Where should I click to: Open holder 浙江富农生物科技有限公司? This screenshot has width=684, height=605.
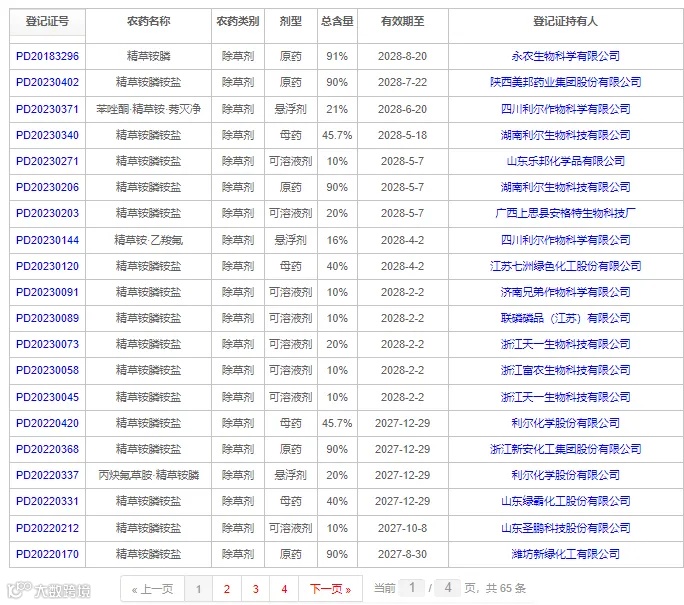[x=566, y=370]
